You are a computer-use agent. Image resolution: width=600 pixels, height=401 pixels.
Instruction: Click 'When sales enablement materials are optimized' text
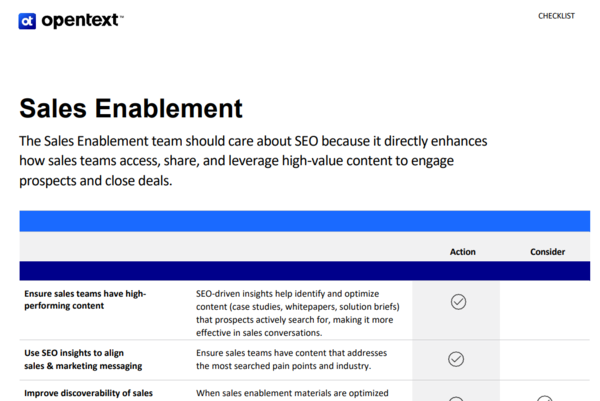(x=292, y=393)
